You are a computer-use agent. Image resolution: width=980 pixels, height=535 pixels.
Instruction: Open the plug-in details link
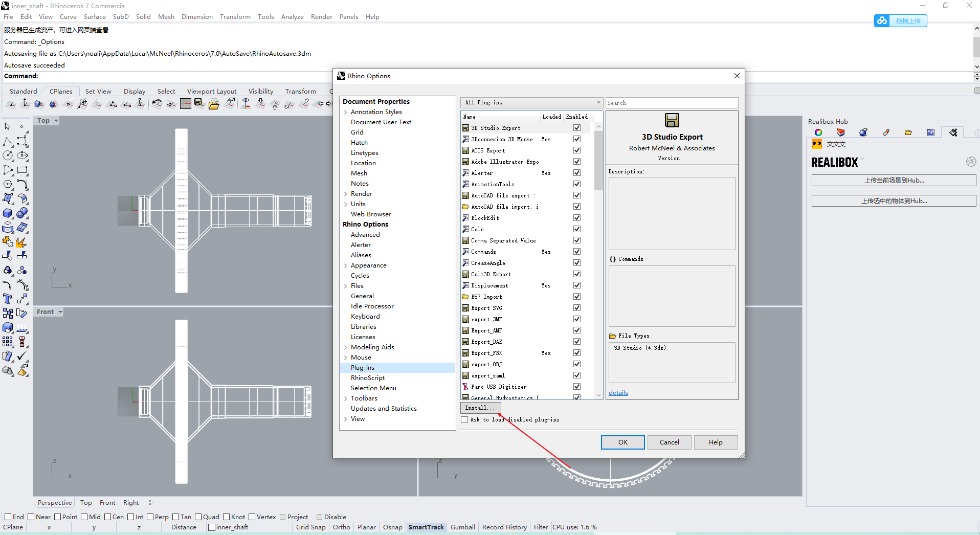(618, 393)
